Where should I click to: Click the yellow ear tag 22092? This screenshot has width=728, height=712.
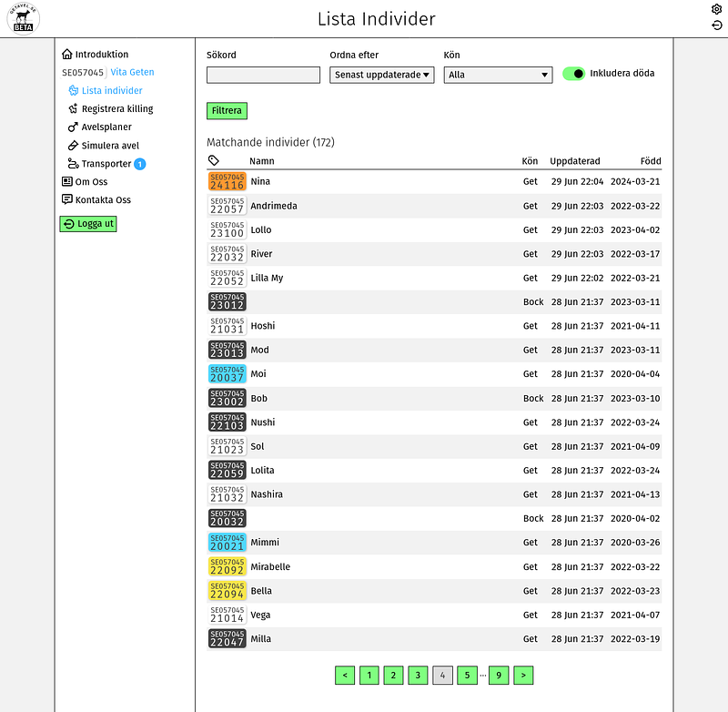pyautogui.click(x=227, y=567)
